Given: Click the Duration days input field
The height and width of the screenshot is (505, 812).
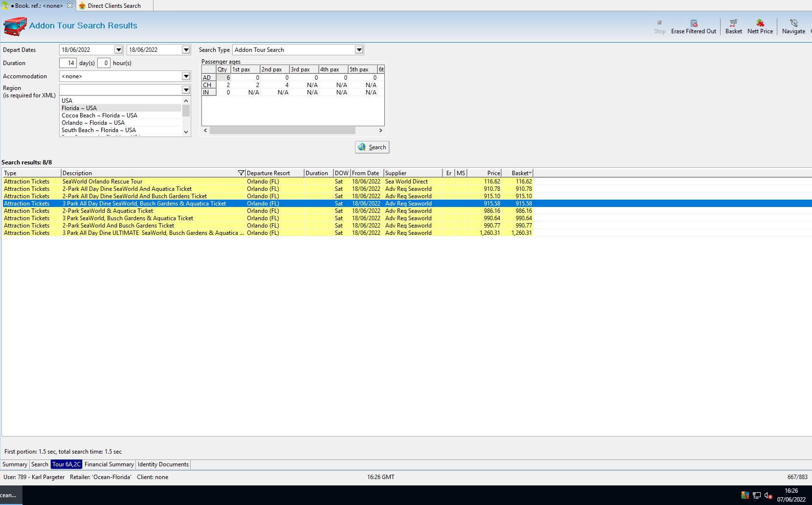Looking at the screenshot, I should 68,63.
